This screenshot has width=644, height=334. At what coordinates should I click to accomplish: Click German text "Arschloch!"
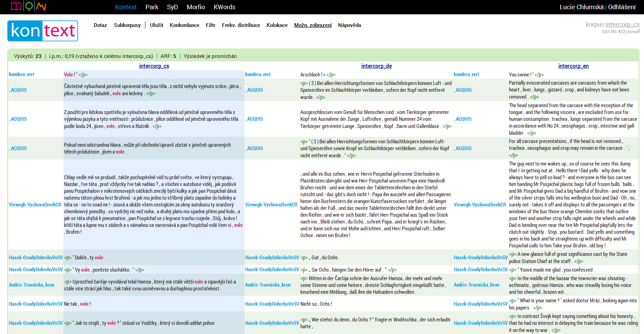click(x=311, y=75)
